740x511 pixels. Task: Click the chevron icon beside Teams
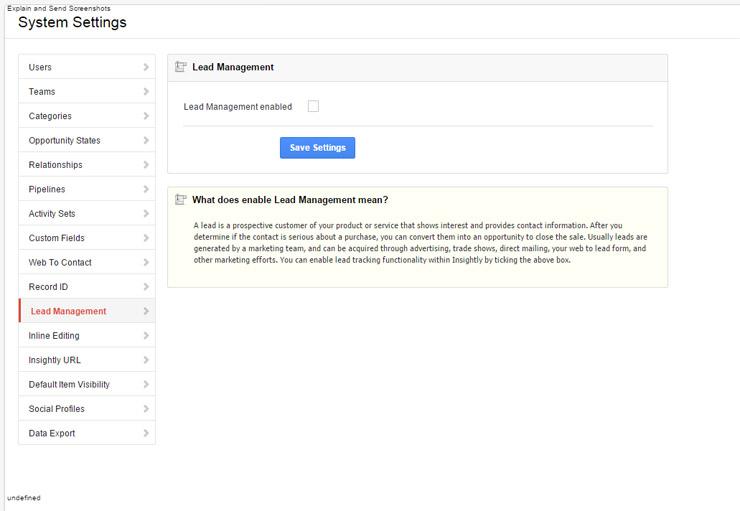(x=146, y=92)
